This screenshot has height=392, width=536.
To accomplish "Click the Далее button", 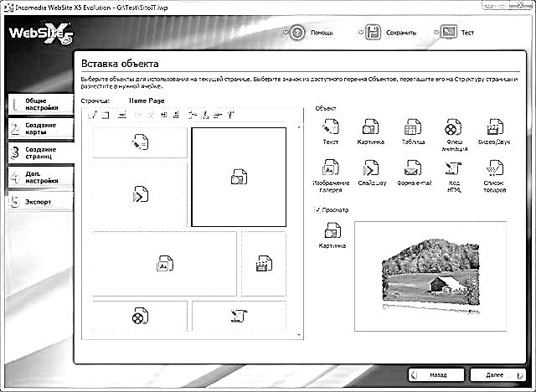I will [x=497, y=375].
